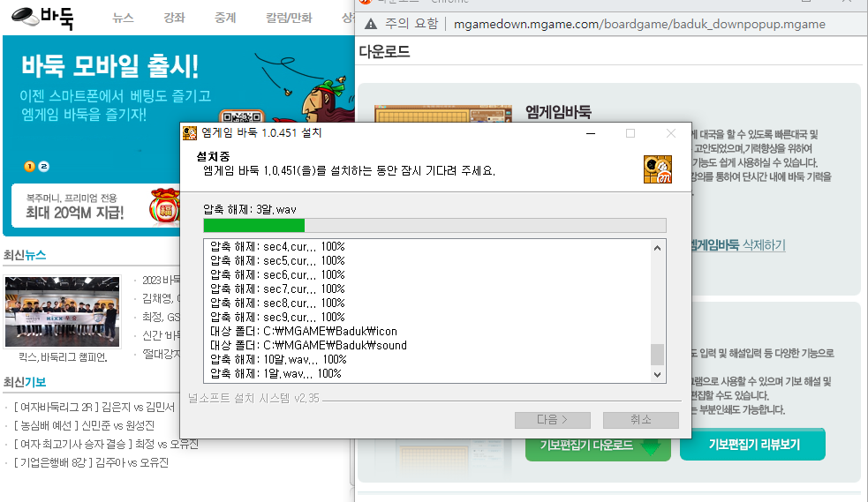Open game record 기업은행배 8강 김주아 vs 오유진
Screen dimensions: 868x502
point(91,462)
